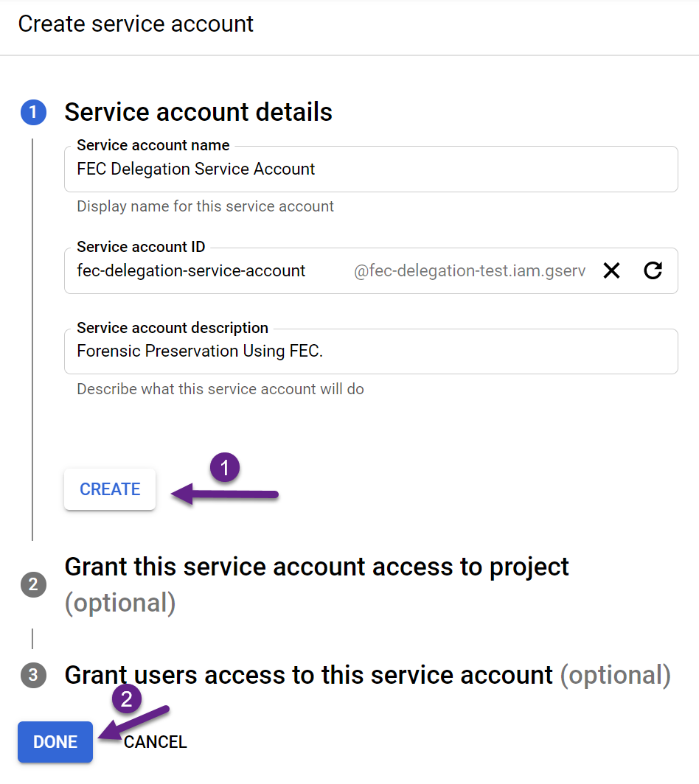Click the @fec-delegation-test.iam.gserv domain suffix
The image size is (699, 784).
[470, 270]
